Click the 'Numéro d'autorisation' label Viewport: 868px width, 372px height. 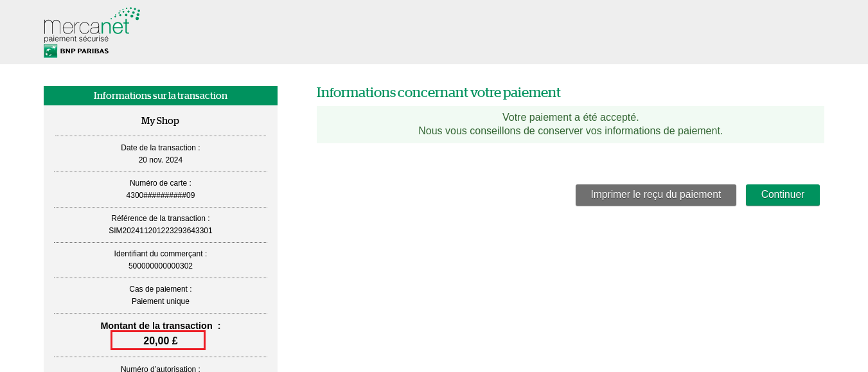[x=160, y=368]
